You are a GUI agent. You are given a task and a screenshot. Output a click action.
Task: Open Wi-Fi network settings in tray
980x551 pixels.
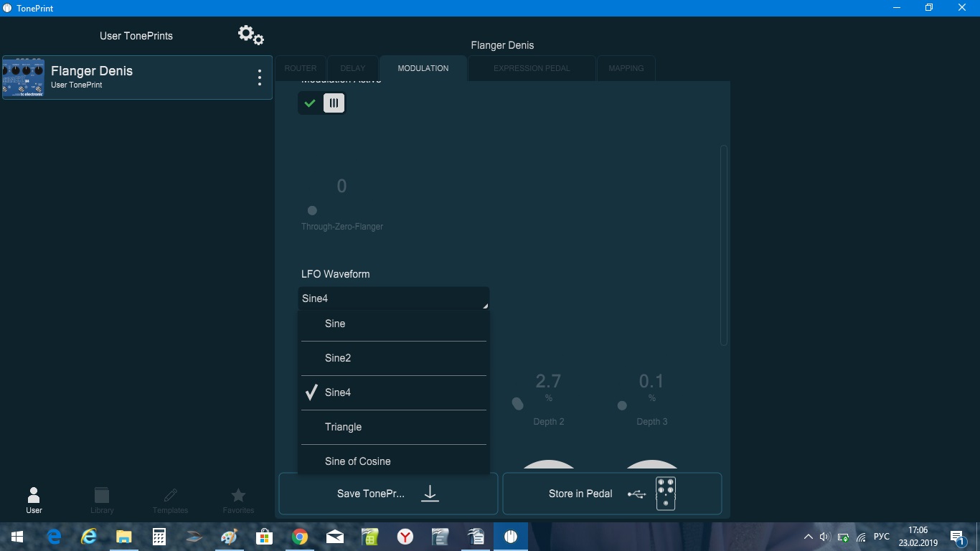(x=862, y=537)
